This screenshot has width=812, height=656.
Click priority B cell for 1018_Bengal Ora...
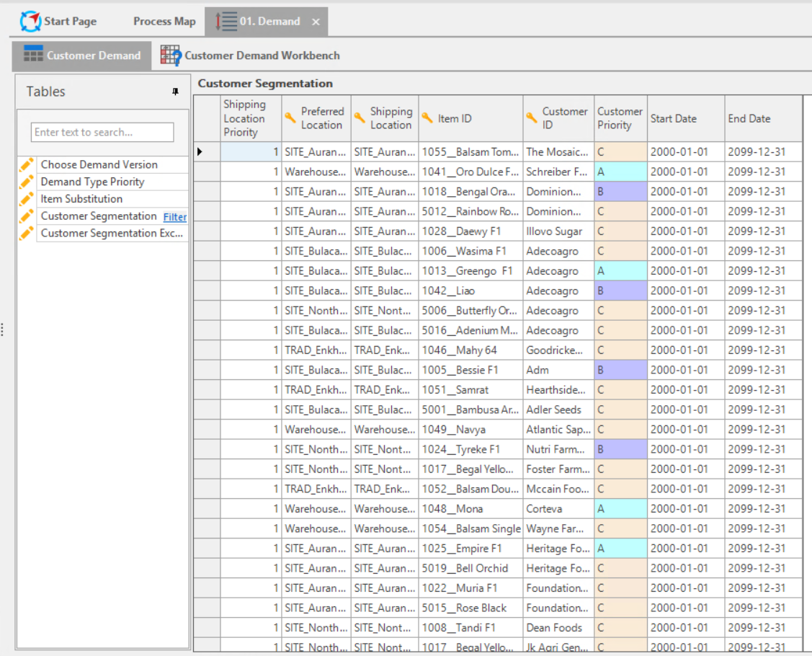[620, 192]
